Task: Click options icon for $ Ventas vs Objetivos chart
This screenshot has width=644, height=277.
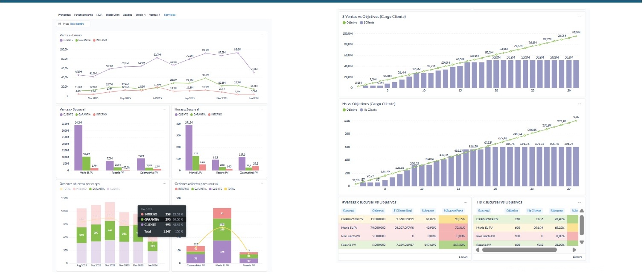Action: pos(580,16)
